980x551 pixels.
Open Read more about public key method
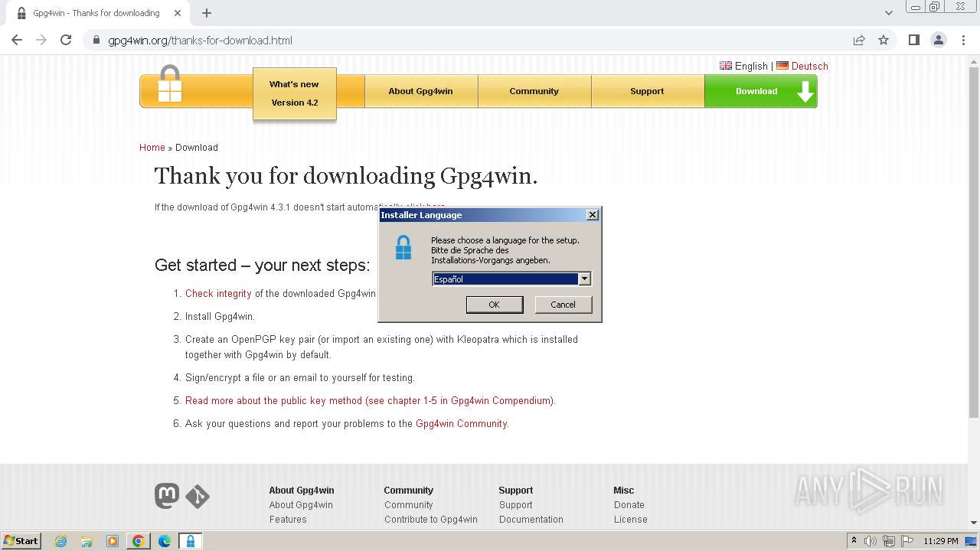pyautogui.click(x=369, y=400)
